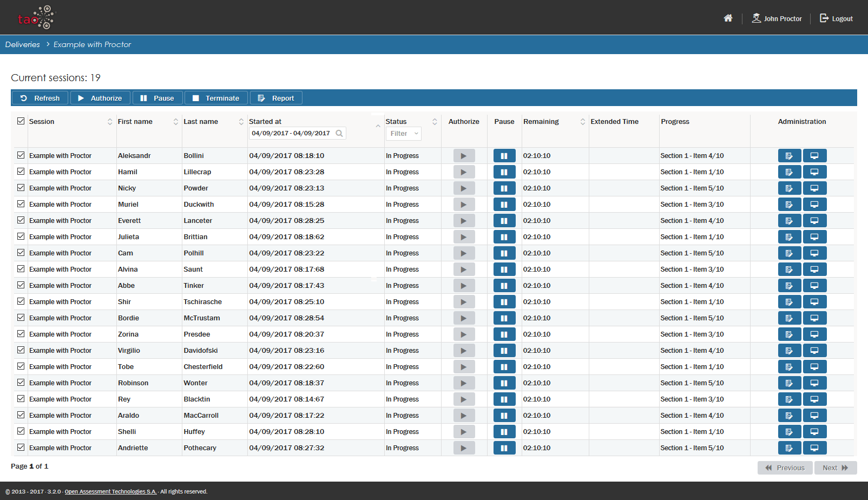Click Report in the toolbar

click(276, 98)
